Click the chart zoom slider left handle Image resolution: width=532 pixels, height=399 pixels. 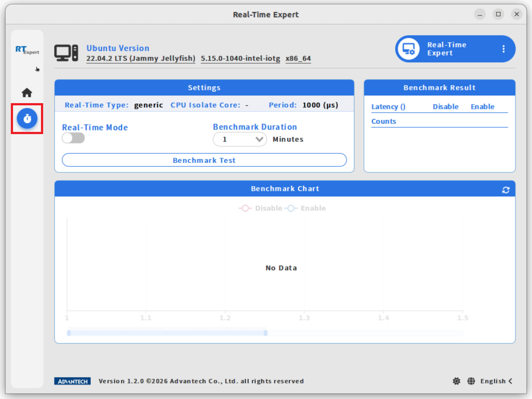[69, 333]
